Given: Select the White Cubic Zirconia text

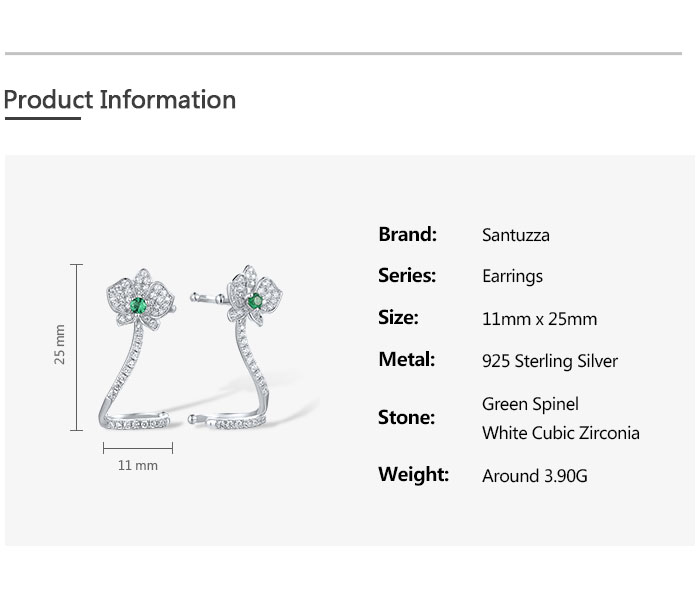Looking at the screenshot, I should pos(560,433).
